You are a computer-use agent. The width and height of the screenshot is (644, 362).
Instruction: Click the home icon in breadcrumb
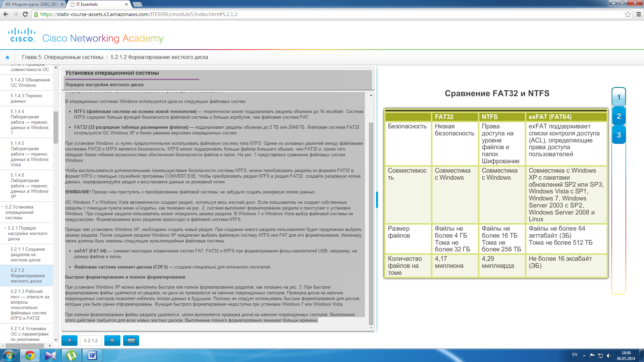pyautogui.click(x=7, y=57)
